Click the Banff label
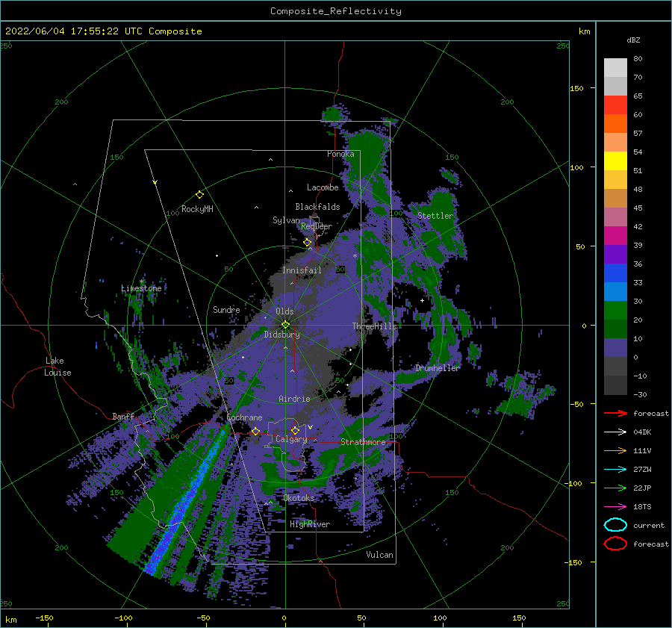672x628 pixels. pos(123,416)
